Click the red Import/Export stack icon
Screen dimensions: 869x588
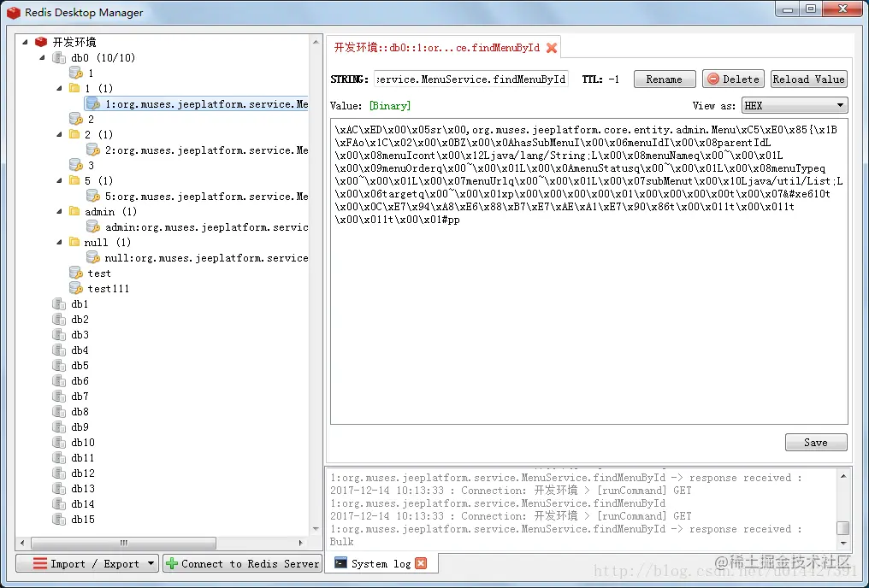(x=40, y=563)
